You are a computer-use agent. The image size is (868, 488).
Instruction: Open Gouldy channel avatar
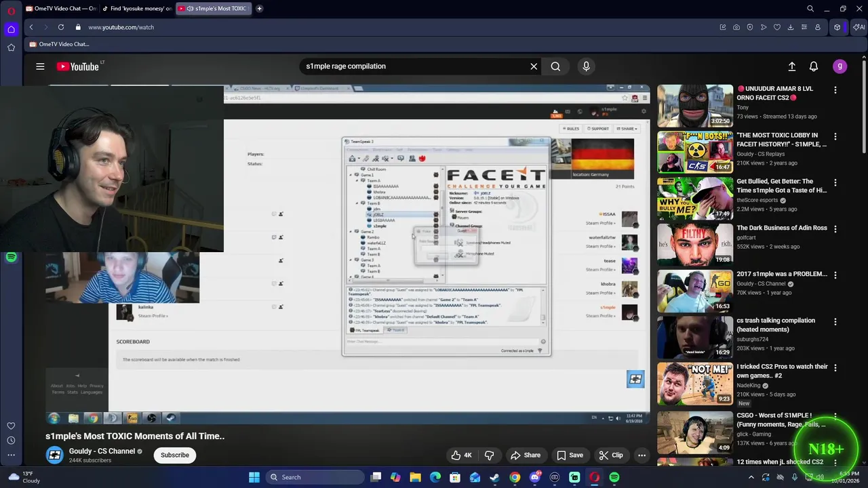[54, 455]
